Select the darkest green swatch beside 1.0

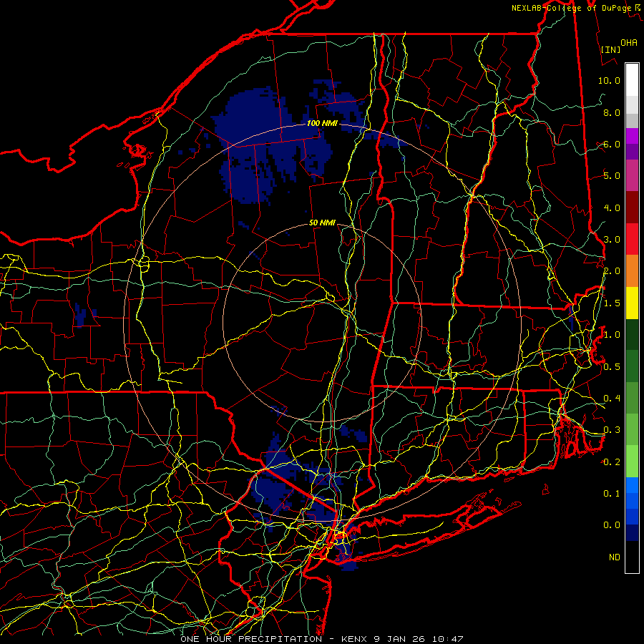pyautogui.click(x=632, y=335)
